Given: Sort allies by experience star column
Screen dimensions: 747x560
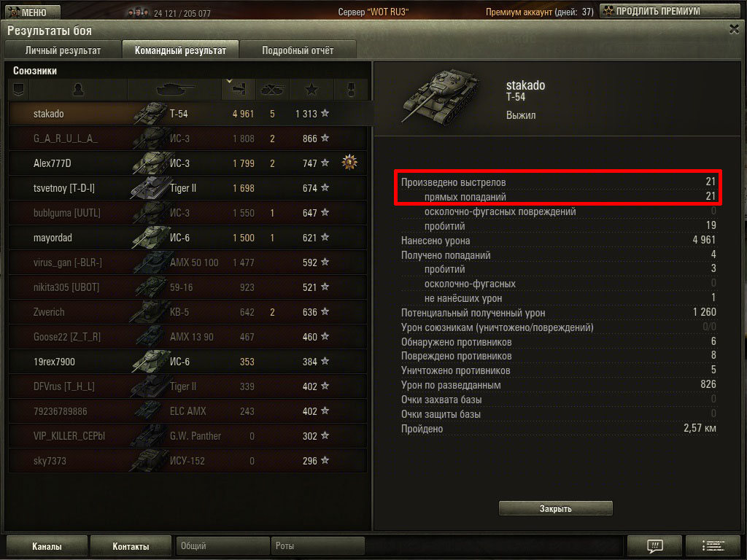Looking at the screenshot, I should (x=311, y=89).
